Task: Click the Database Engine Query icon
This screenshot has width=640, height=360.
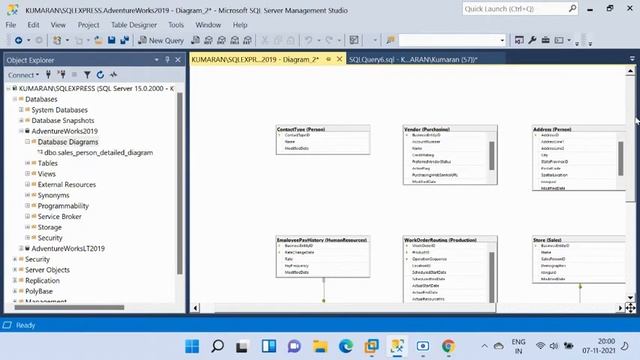Action: [196, 40]
